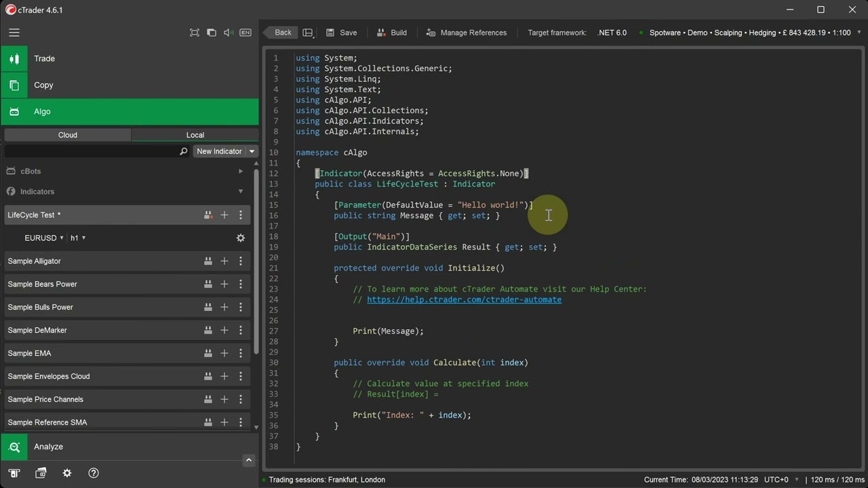
Task: Follow the help.ctrader.com link
Action: [x=464, y=300]
